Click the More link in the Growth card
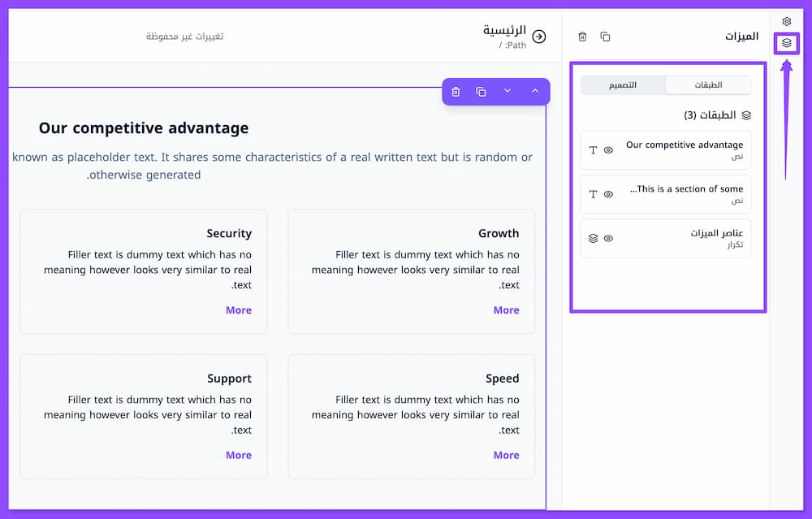This screenshot has height=519, width=812. [x=506, y=310]
